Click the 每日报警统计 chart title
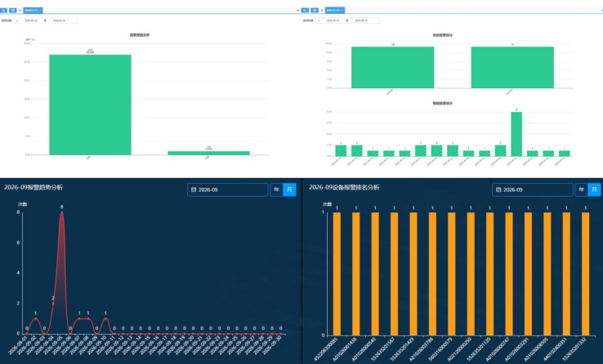Screen dimensions: 603x364 tap(443, 104)
